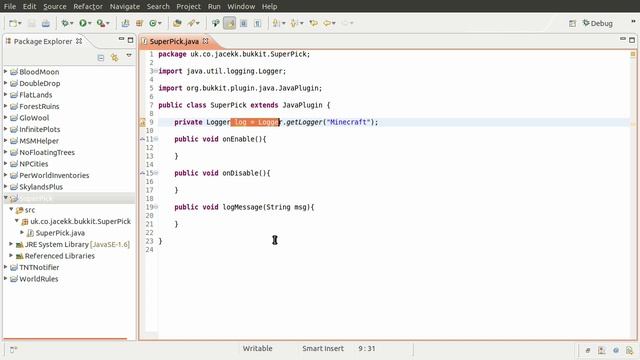Open the File menu
Viewport: 640px width, 360px height.
[10, 7]
